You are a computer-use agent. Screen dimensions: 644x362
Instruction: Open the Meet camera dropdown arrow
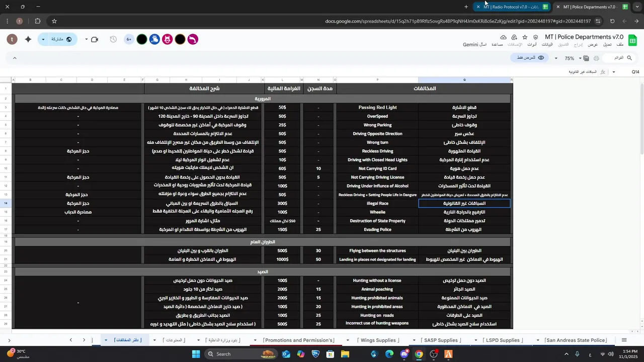87,39
